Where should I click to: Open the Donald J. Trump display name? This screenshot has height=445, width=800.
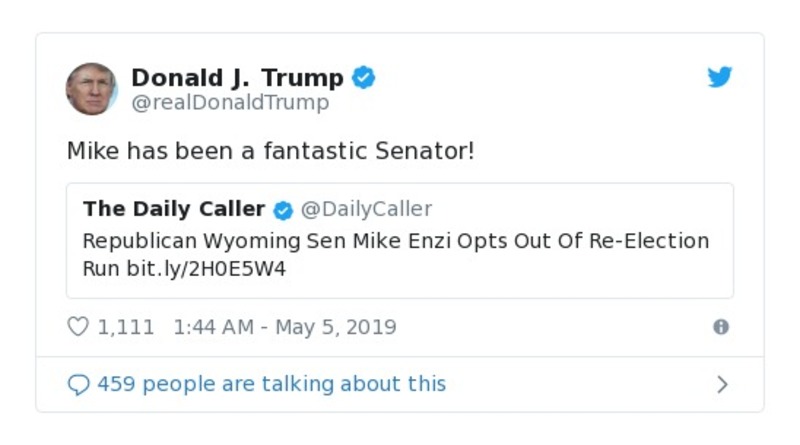(x=237, y=78)
